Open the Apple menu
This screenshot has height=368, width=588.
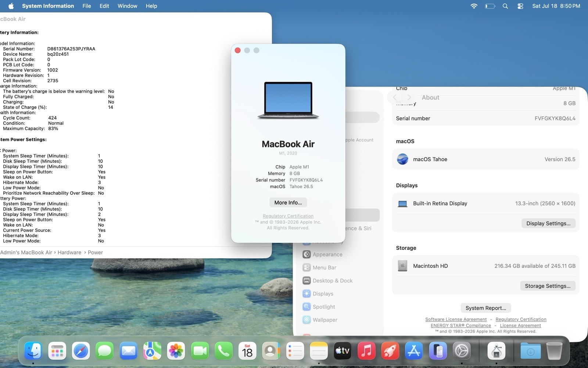click(x=11, y=6)
